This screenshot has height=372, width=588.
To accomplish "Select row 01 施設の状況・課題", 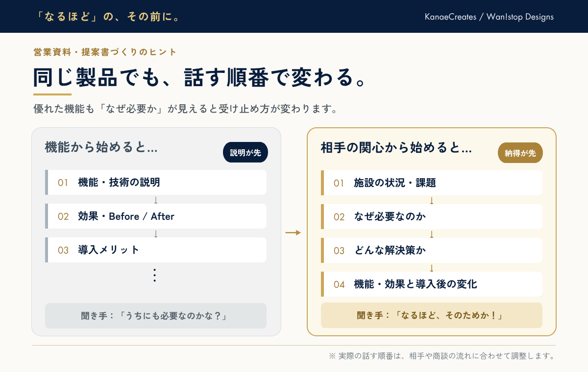I will coord(432,183).
